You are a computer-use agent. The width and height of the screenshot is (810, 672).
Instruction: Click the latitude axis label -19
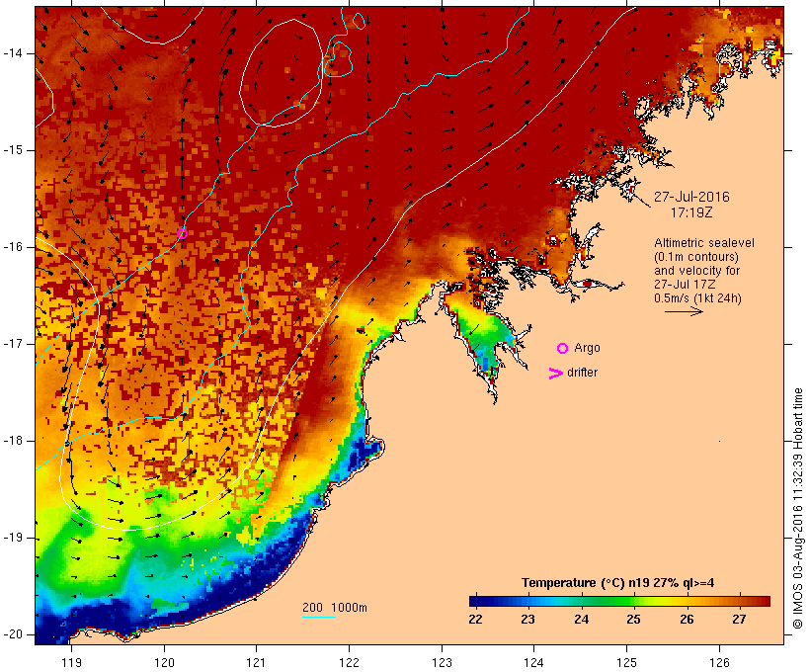[13, 538]
